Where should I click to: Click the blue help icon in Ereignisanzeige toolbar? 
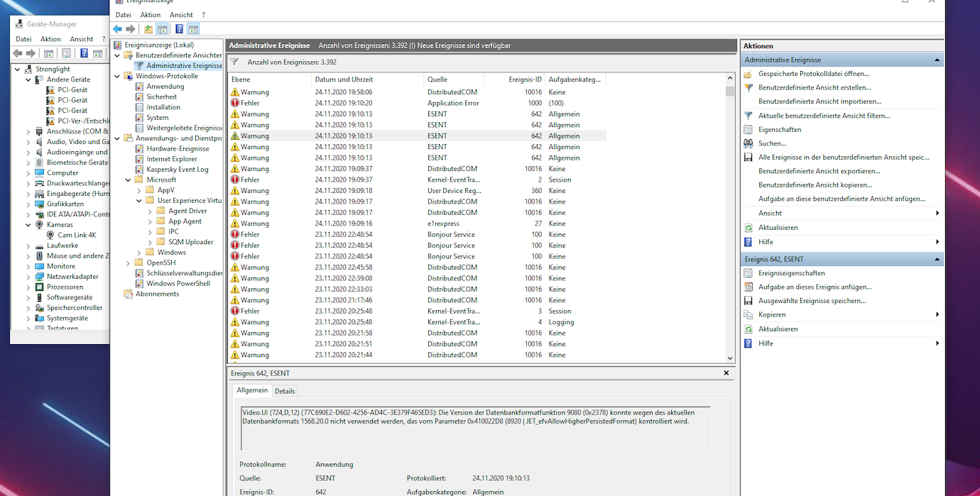coord(179,29)
